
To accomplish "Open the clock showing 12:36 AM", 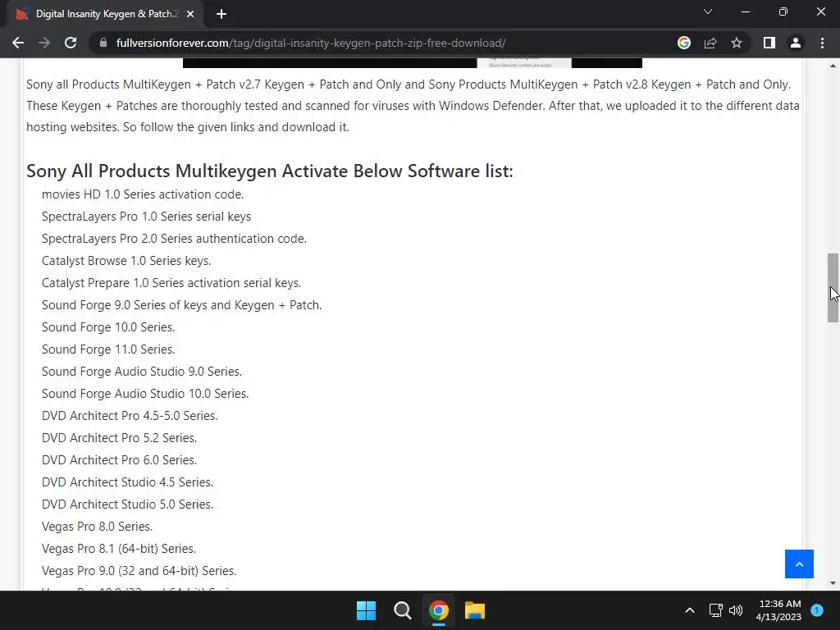I will 778,610.
